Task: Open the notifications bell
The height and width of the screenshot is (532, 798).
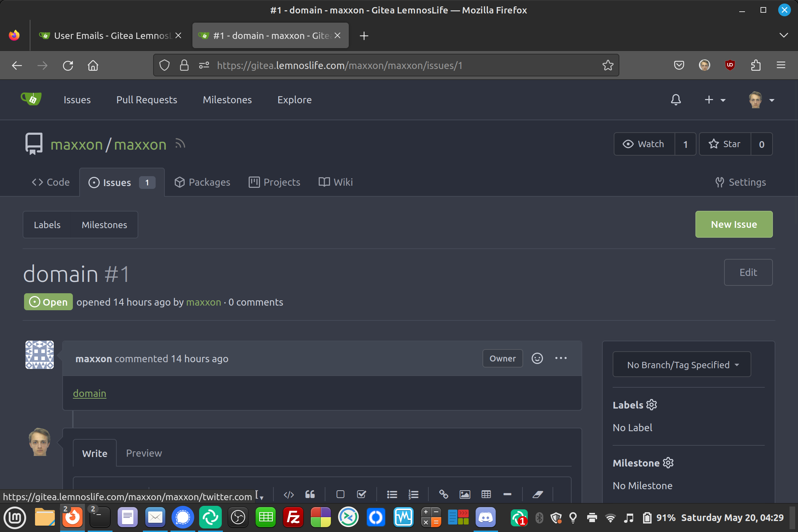Action: [676, 100]
